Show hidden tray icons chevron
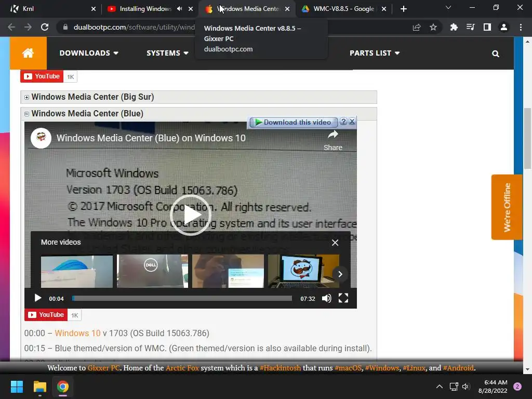The height and width of the screenshot is (399, 532). click(x=440, y=387)
